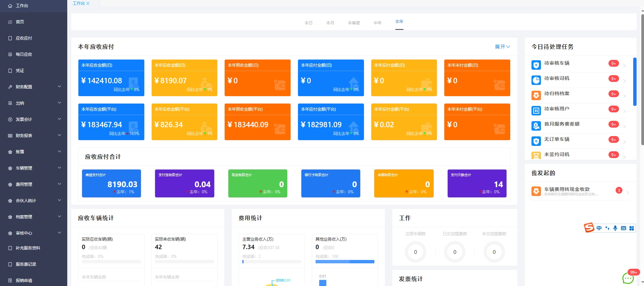Open the Sogou toolbox grid icon

point(631,228)
